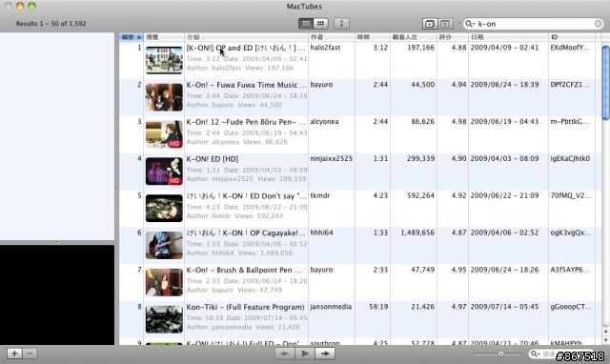The image size is (610, 364).
Task: Open thumbnail of K-ON! OP and ED video
Action: (x=164, y=60)
